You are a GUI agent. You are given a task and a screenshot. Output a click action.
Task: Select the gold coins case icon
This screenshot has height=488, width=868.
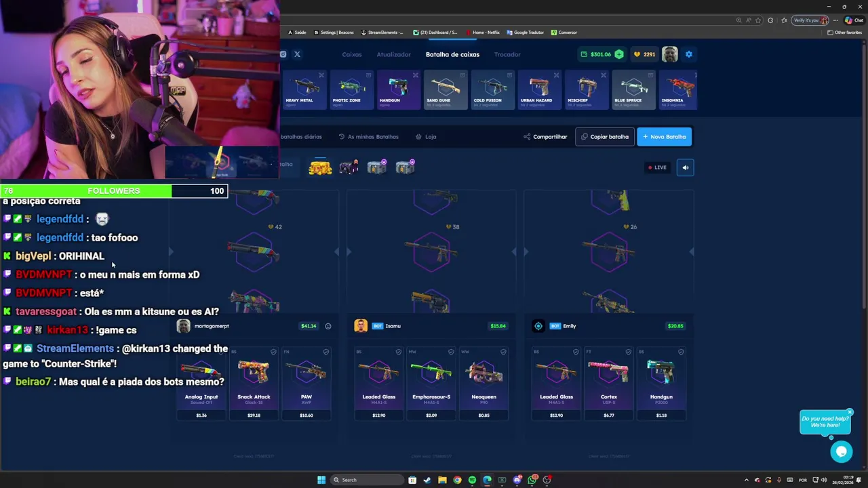[x=320, y=167]
